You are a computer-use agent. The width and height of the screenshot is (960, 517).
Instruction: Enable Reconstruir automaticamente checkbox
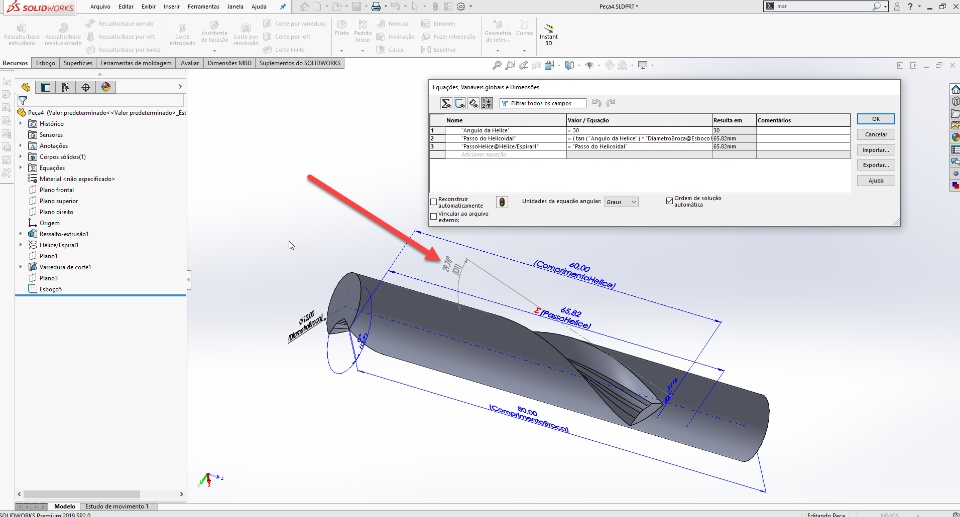[433, 202]
